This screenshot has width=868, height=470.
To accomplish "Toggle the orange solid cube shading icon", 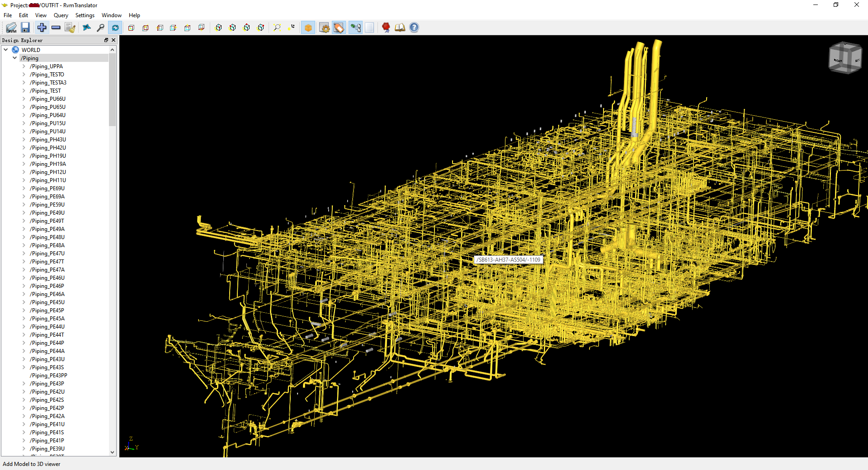I will [x=308, y=28].
